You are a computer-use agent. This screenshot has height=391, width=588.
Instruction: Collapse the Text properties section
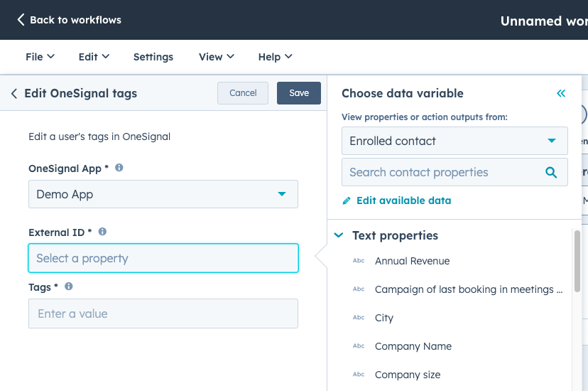click(x=339, y=235)
